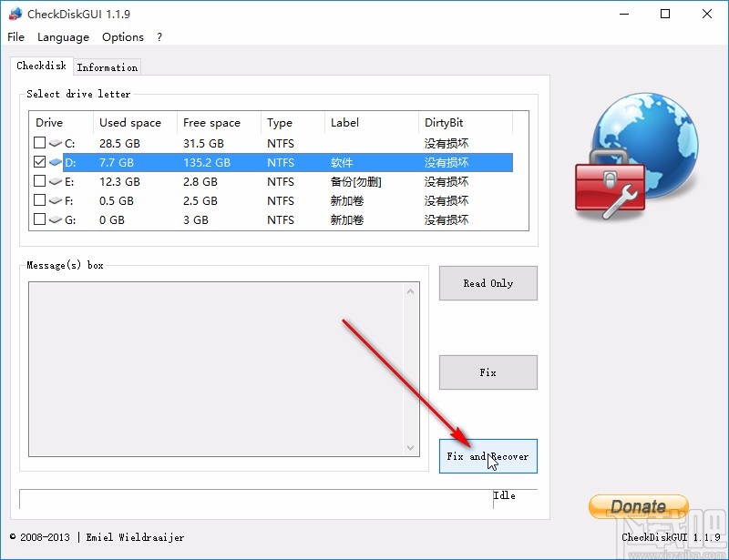
Task: Click the "135.2 GB" free space cell
Action: pyautogui.click(x=207, y=163)
